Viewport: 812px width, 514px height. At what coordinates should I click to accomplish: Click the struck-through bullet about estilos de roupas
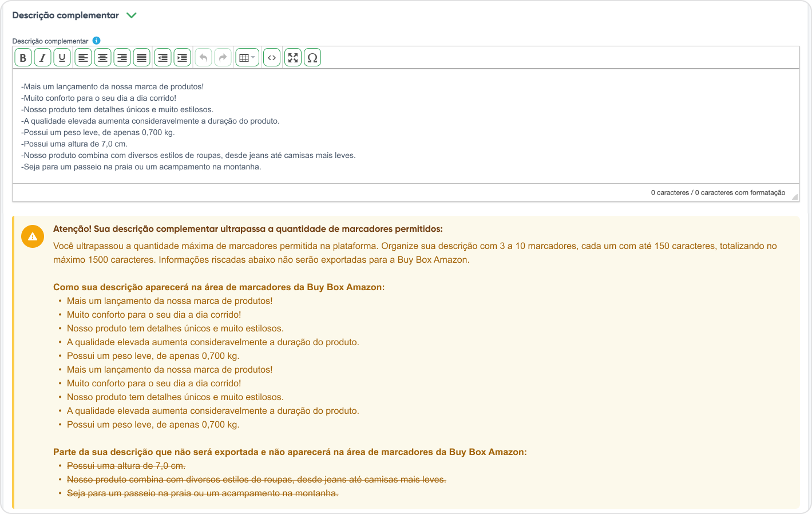256,480
